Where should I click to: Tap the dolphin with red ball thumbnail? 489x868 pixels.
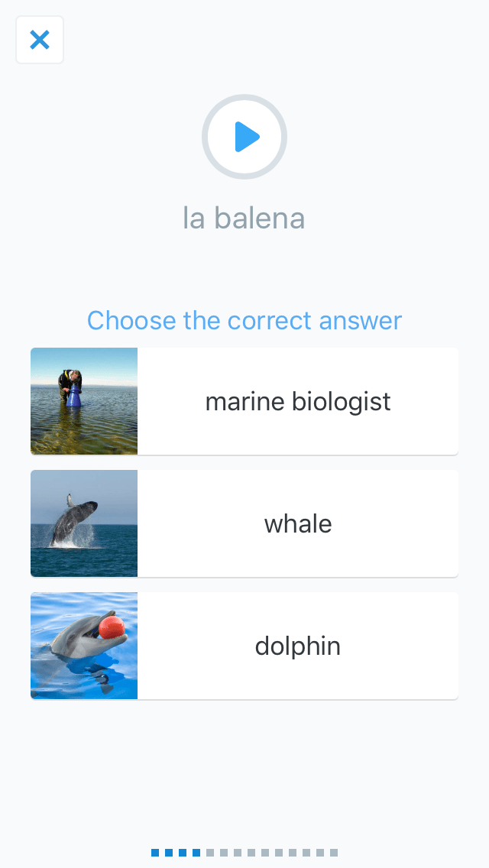point(83,646)
